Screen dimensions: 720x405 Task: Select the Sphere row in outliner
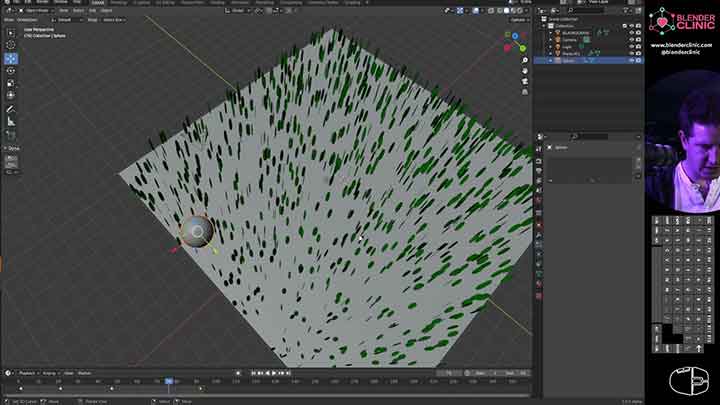(x=588, y=61)
